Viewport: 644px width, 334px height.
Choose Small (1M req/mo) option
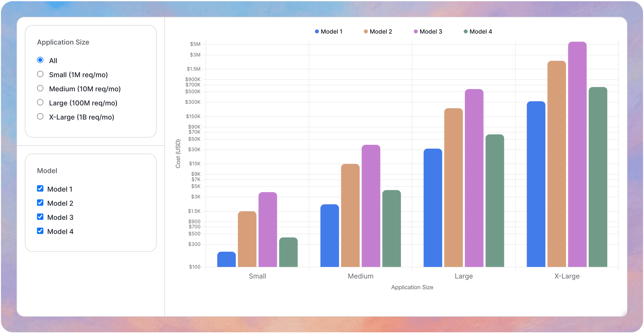point(40,74)
